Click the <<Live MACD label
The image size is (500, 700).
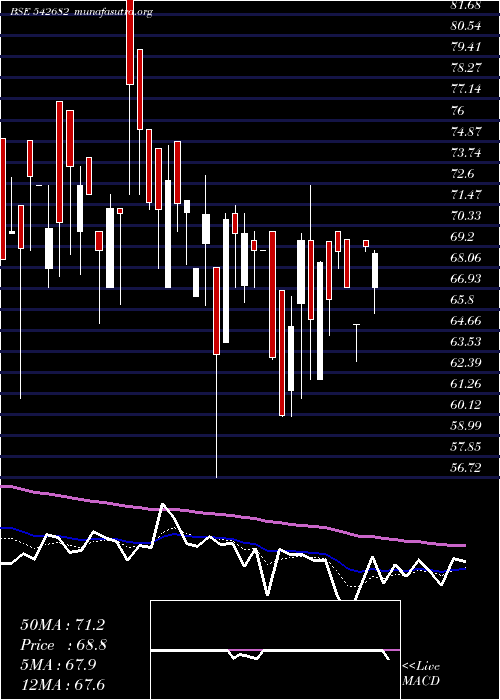point(421,673)
